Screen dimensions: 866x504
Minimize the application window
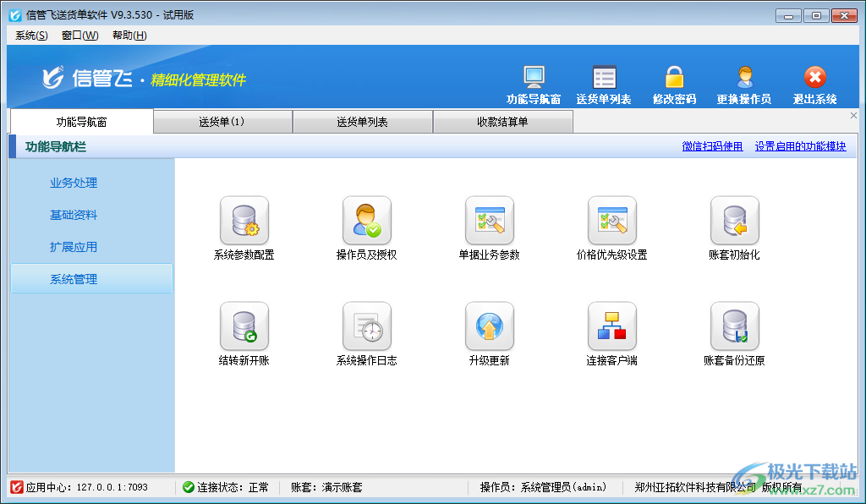[788, 15]
